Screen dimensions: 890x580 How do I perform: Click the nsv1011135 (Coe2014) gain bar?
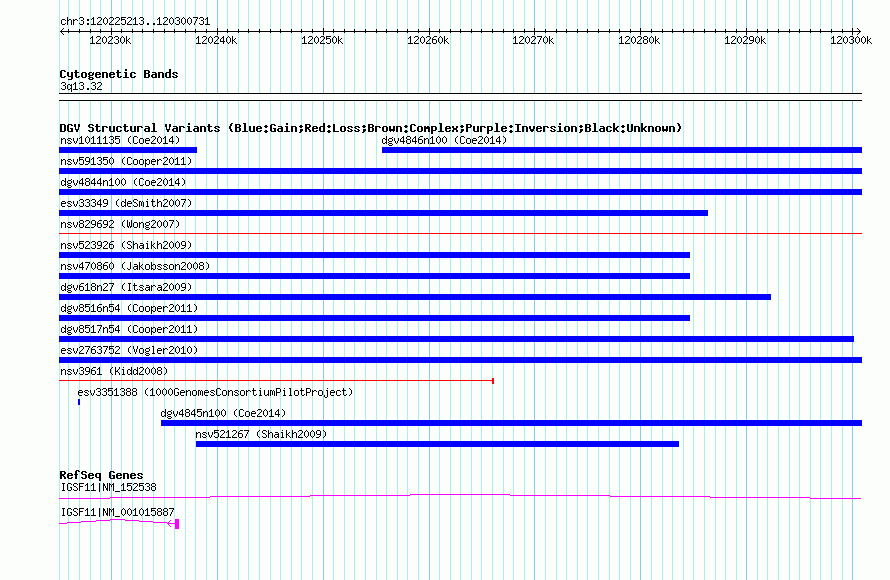(x=128, y=150)
